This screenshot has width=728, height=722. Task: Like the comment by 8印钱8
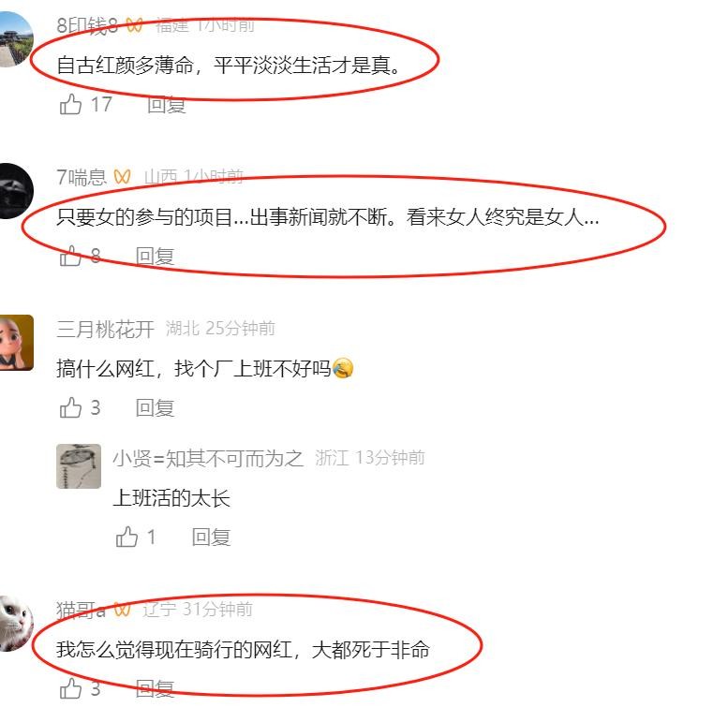tap(70, 104)
